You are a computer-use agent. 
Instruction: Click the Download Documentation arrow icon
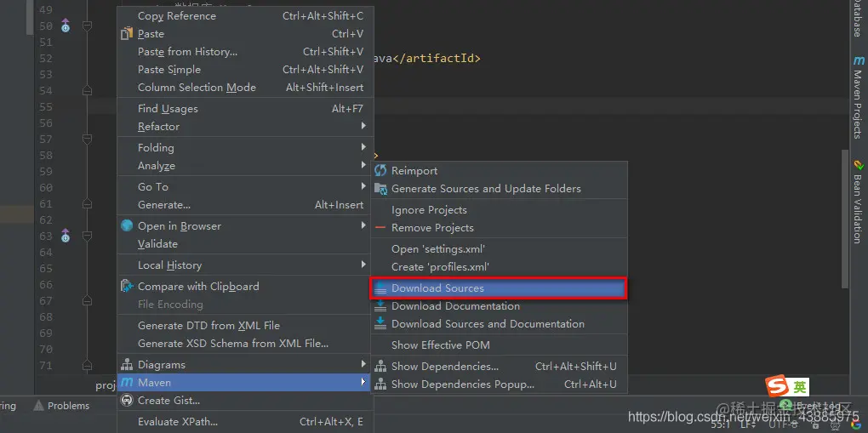point(380,305)
